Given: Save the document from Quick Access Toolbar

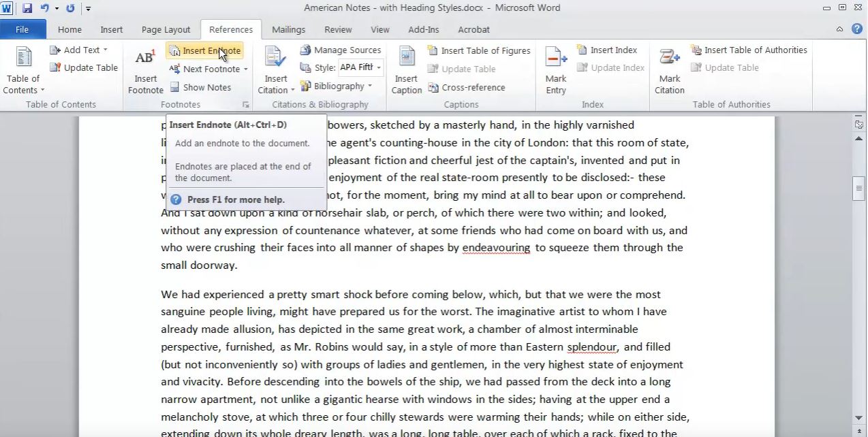Looking at the screenshot, I should 27,8.
